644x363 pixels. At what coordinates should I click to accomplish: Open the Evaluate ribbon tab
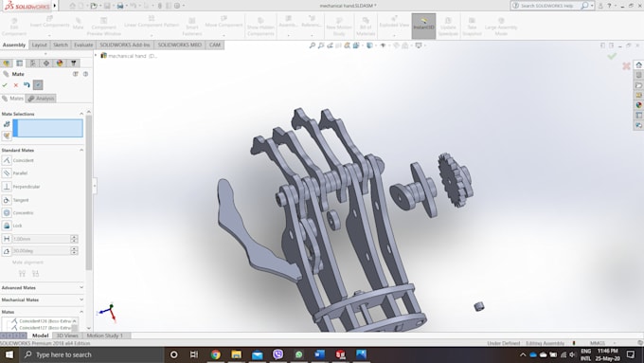coord(83,45)
